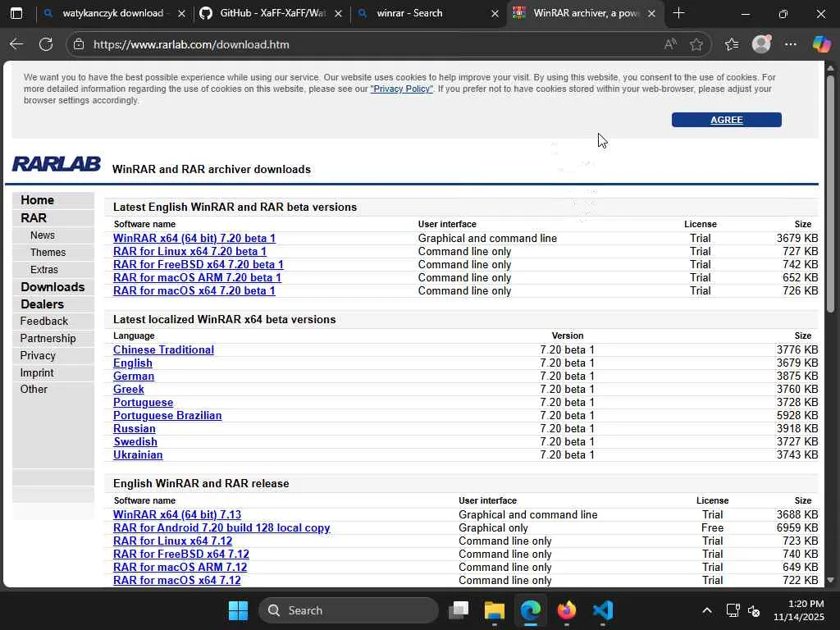Reload the page with the refresh icon
This screenshot has height=630, width=840.
tap(46, 44)
